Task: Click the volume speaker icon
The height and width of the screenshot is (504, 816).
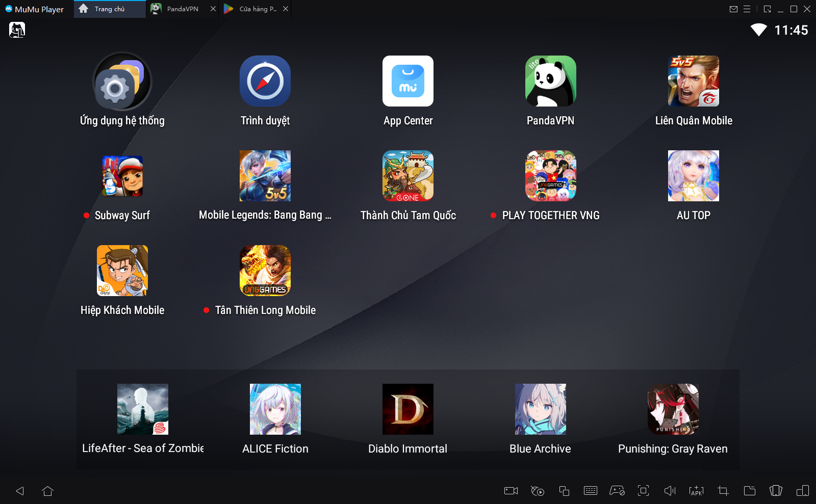Action: point(670,491)
